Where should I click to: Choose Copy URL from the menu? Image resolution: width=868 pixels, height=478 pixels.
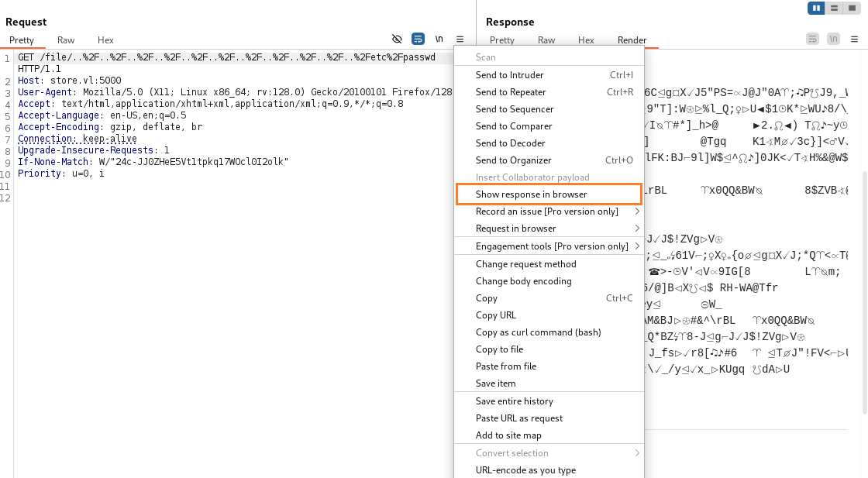pos(549,315)
